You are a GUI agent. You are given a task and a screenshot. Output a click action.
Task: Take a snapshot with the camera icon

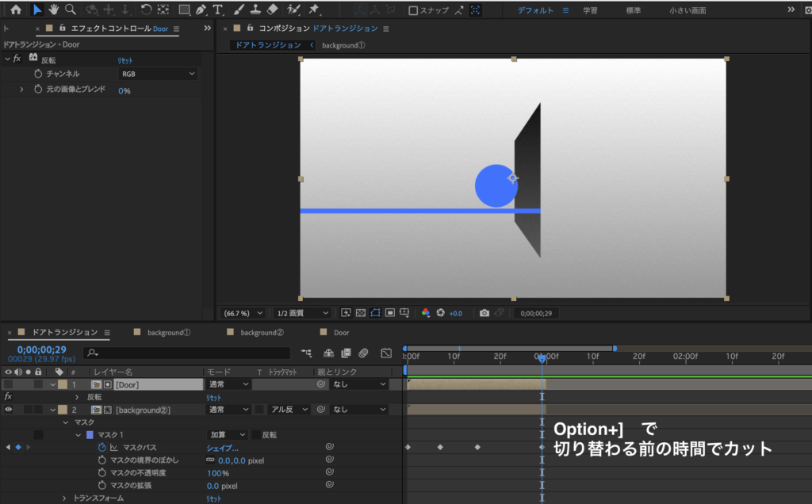[x=485, y=313]
